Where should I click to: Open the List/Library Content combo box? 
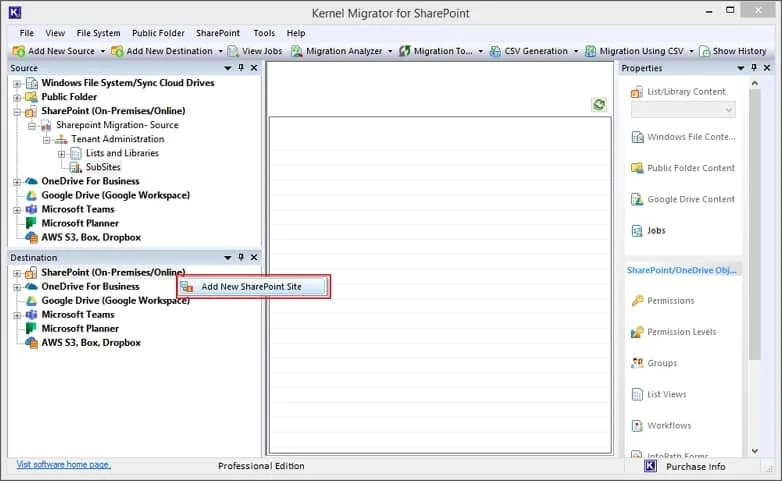click(683, 110)
